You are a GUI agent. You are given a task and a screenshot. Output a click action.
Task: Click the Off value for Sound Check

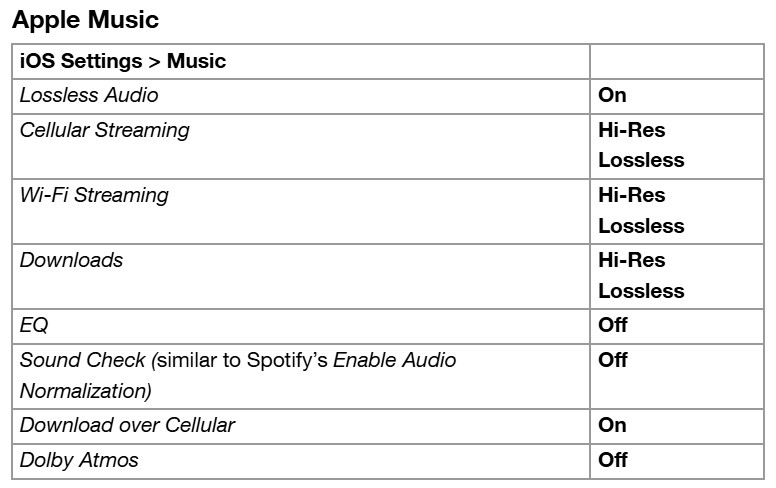(613, 360)
